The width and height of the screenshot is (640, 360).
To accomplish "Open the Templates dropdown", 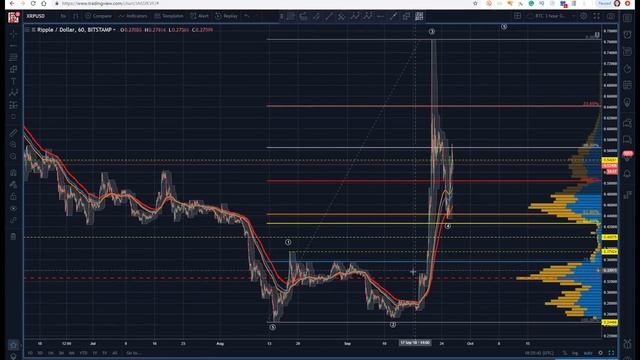I will tap(169, 16).
